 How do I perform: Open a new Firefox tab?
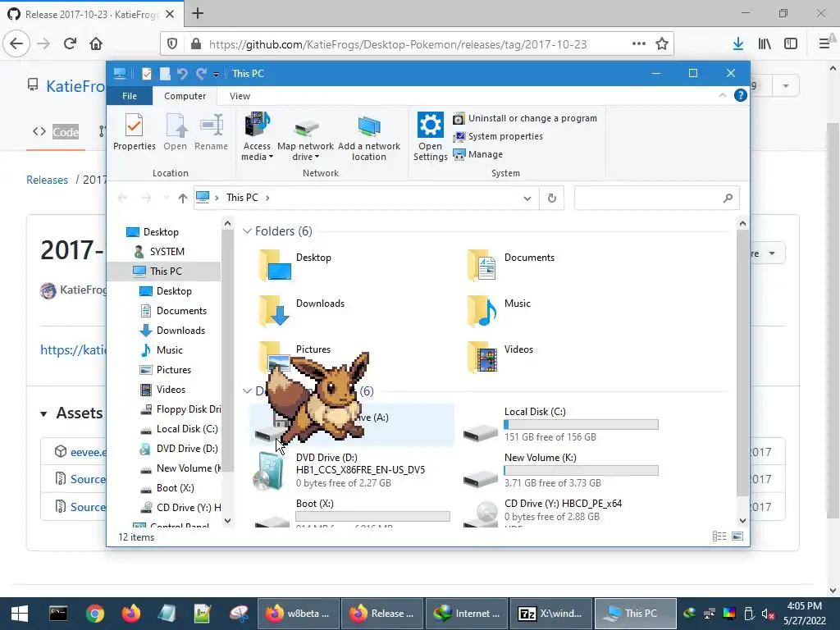pos(198,13)
